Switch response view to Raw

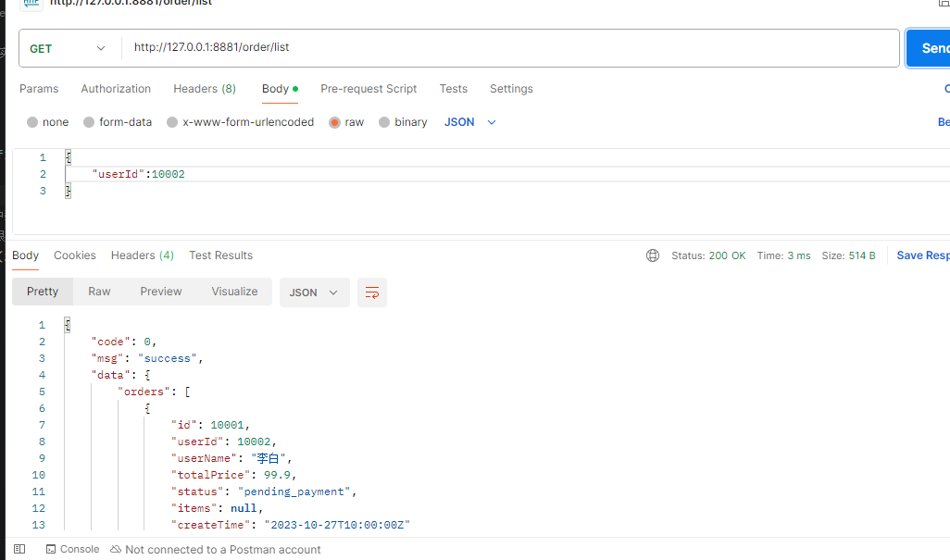tap(99, 292)
